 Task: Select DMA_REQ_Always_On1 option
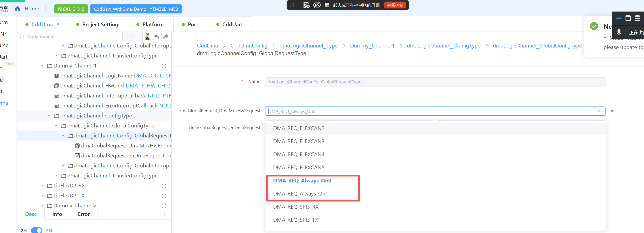click(x=300, y=194)
